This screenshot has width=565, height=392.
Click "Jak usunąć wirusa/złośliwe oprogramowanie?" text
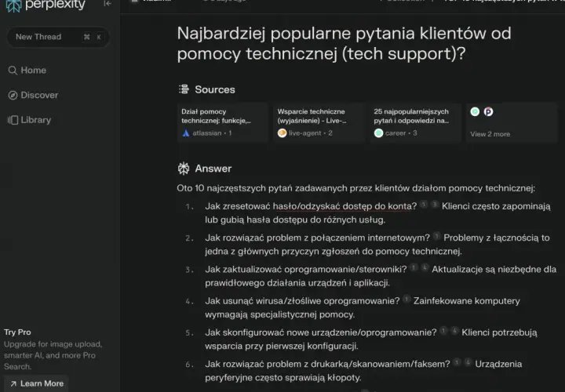tap(302, 301)
